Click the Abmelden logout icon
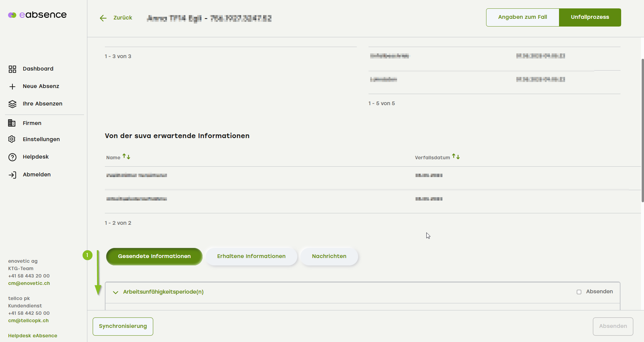This screenshot has width=644, height=342. click(x=12, y=175)
